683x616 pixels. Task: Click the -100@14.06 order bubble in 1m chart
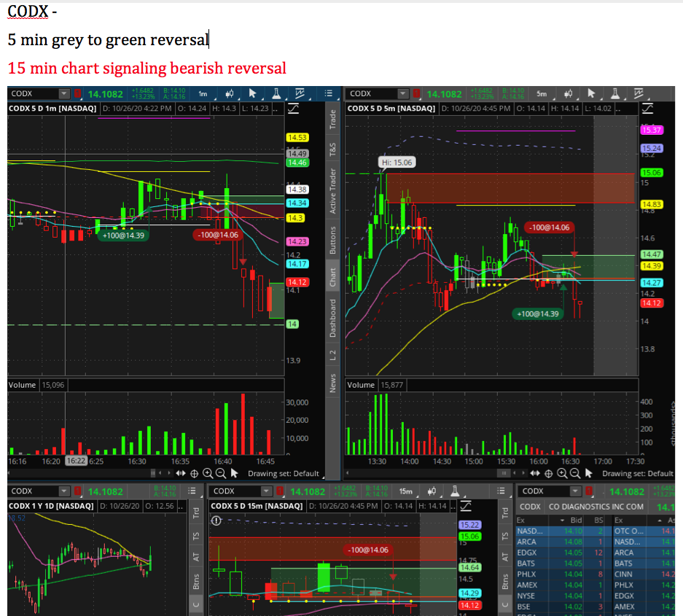pyautogui.click(x=218, y=235)
